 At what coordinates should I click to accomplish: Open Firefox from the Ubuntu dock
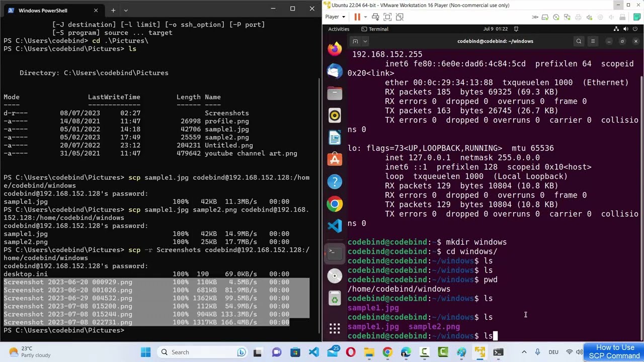click(x=335, y=49)
